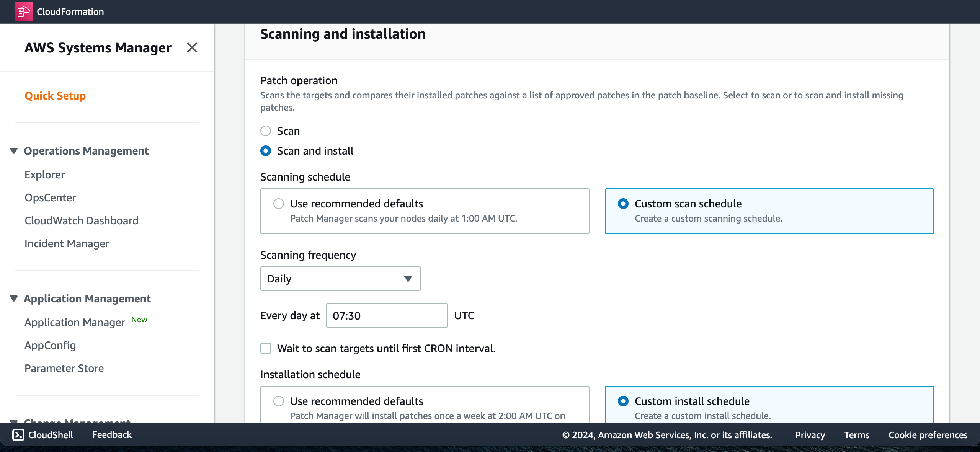This screenshot has height=452, width=980.
Task: Open Cookie preferences
Action: point(928,435)
